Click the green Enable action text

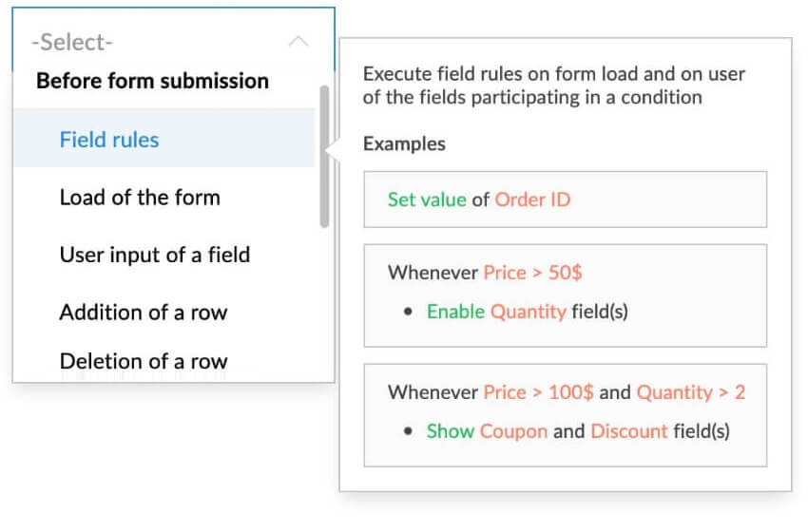[x=456, y=312]
